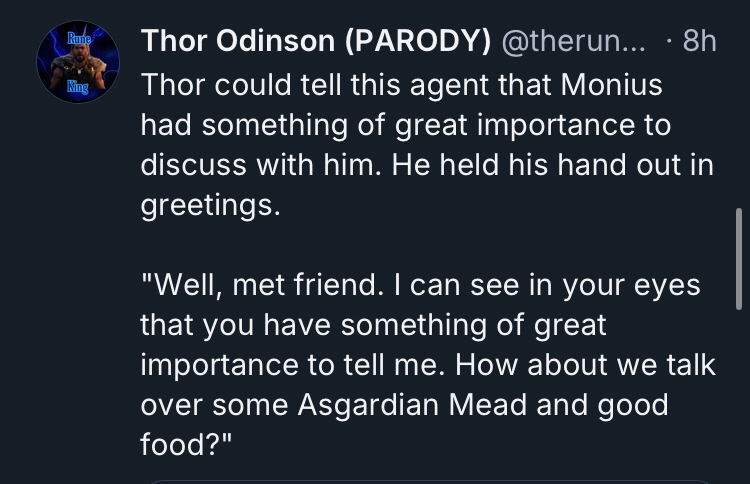Click the line starting 'Thor could tell'
Screen dimensions: 750x484
click(x=400, y=85)
